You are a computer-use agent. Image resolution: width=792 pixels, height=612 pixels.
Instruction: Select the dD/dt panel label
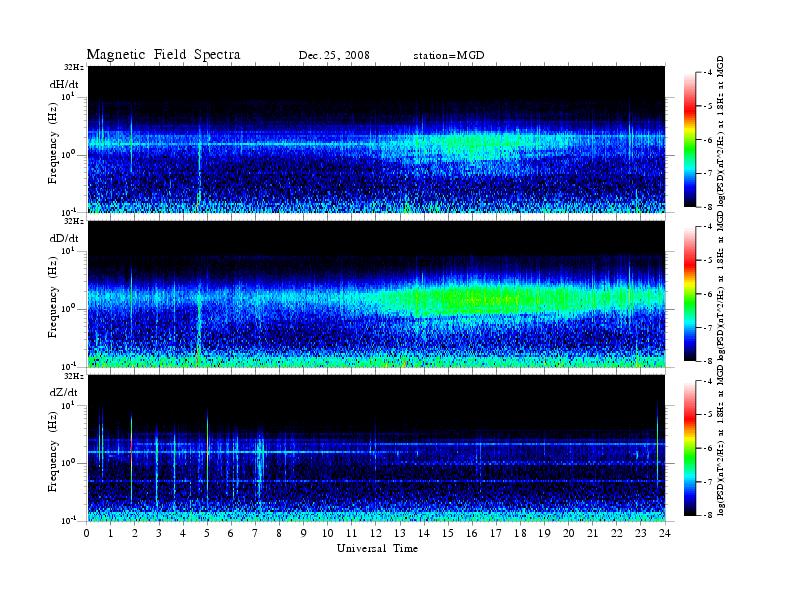(x=64, y=238)
